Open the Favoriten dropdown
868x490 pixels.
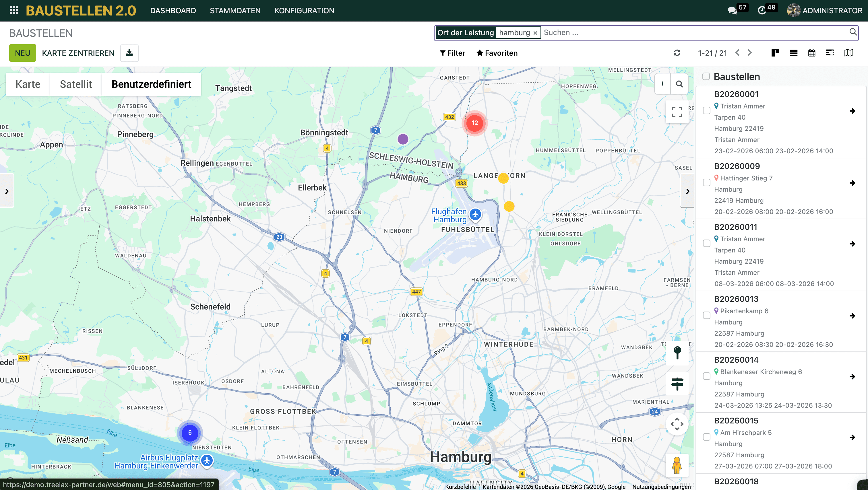point(497,53)
